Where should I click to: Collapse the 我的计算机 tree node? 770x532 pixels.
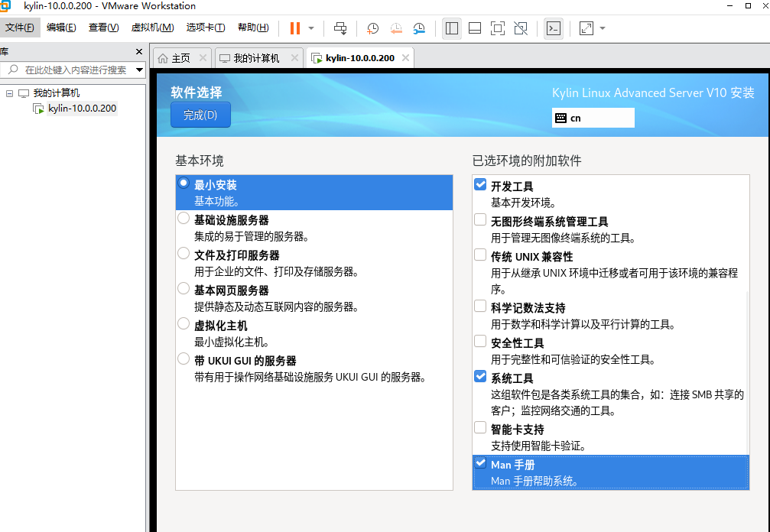9,92
